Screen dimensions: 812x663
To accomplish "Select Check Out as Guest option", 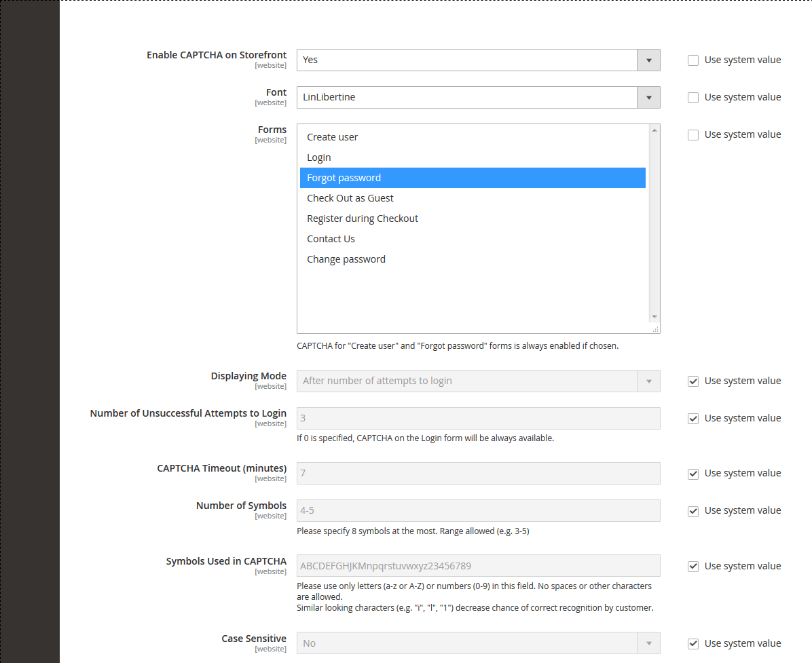I will tap(473, 198).
